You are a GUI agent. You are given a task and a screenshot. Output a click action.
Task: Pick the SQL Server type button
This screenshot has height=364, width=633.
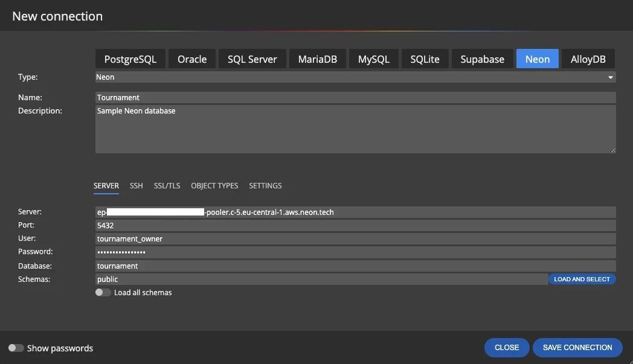click(x=252, y=59)
